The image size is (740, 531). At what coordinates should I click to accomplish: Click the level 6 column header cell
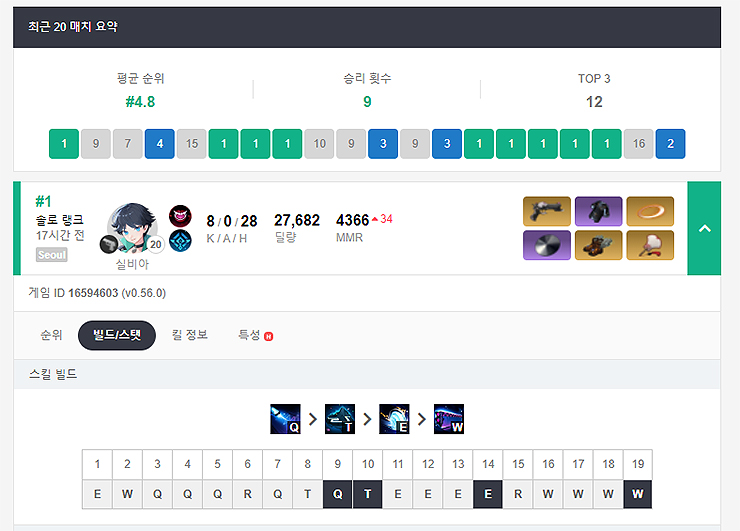coord(247,464)
